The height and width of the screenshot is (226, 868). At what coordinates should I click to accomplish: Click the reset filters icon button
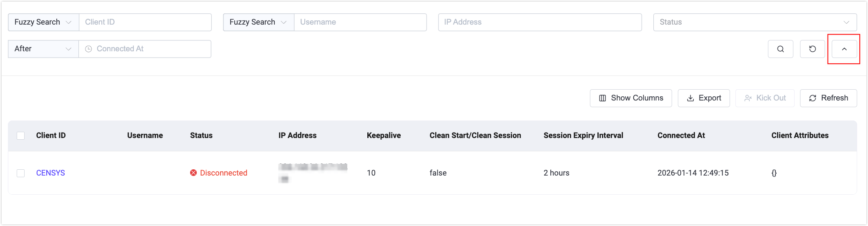pos(813,49)
